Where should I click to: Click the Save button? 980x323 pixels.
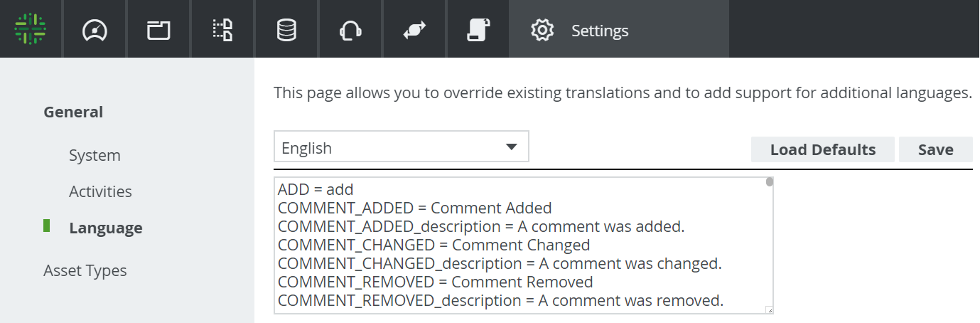pyautogui.click(x=935, y=149)
